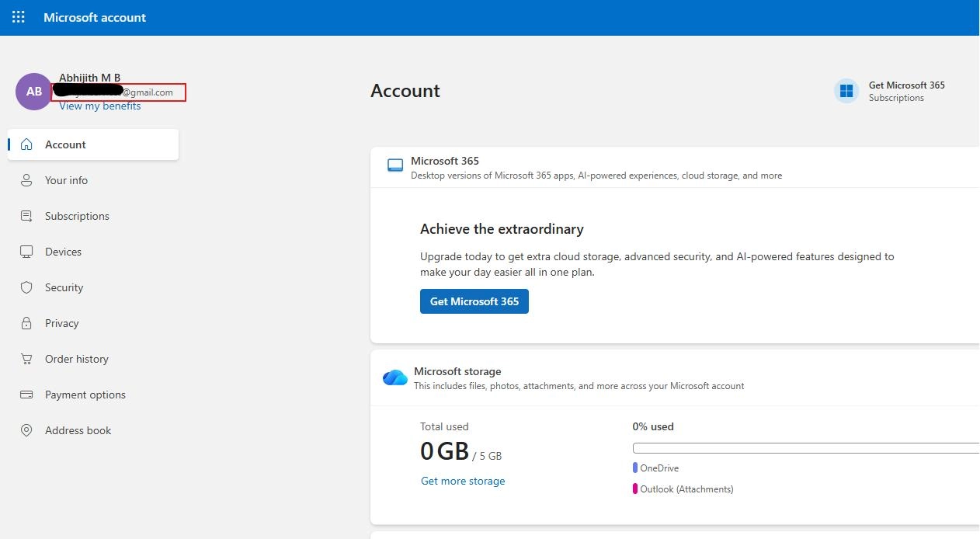The image size is (980, 539).
Task: Click the 'Total used' label
Action: click(x=444, y=426)
